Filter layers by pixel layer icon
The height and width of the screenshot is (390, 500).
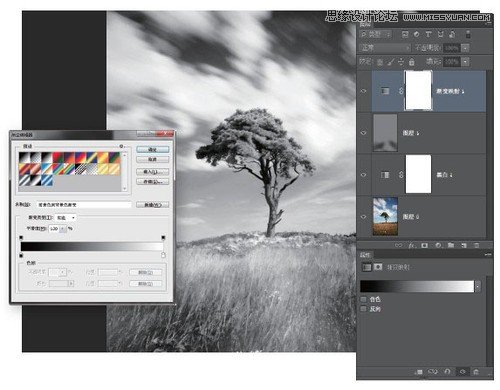pyautogui.click(x=405, y=34)
